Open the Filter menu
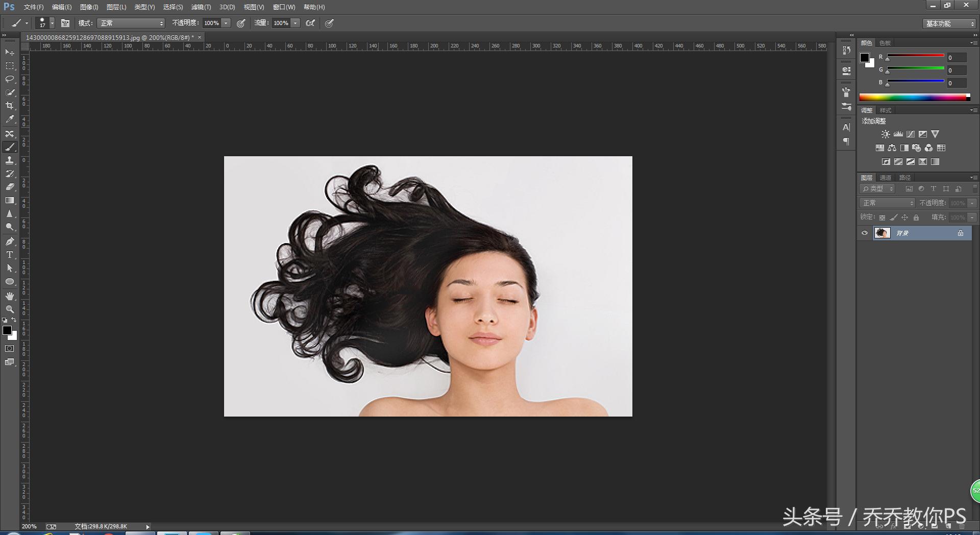This screenshot has height=535, width=980. pyautogui.click(x=201, y=7)
